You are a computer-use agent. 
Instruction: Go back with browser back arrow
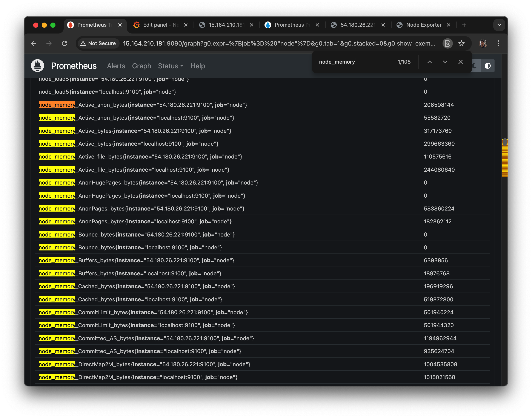coord(34,43)
